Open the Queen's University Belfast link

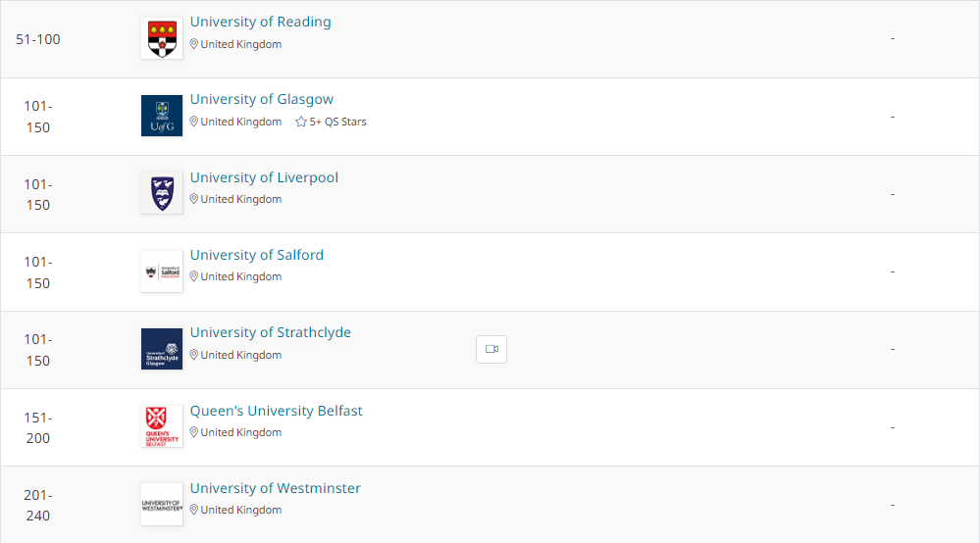click(x=276, y=411)
